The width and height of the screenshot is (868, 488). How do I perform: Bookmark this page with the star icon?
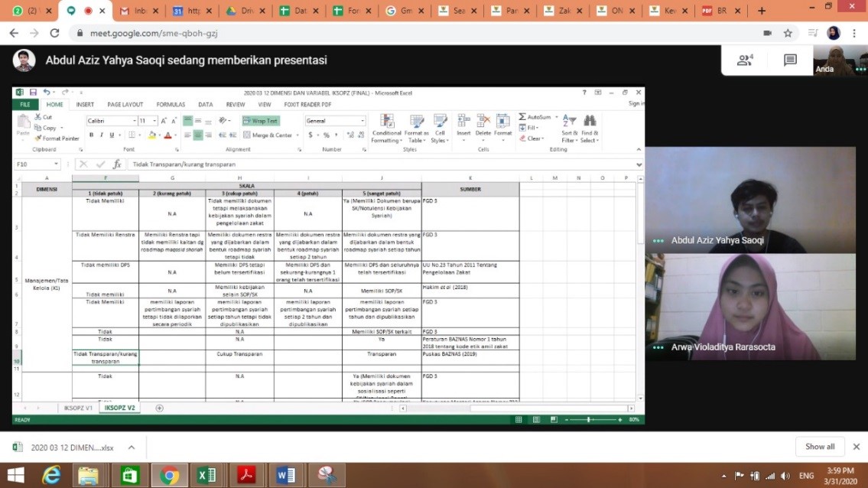(788, 34)
